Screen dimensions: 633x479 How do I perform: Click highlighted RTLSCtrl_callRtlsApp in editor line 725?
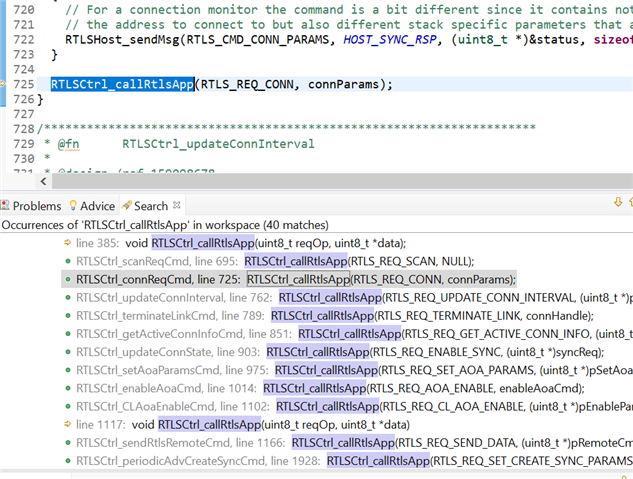122,84
